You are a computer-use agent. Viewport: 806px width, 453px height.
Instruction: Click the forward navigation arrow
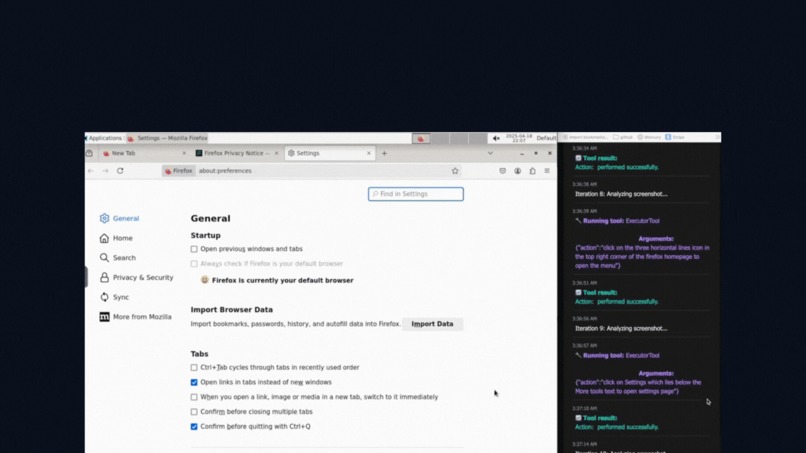(105, 171)
